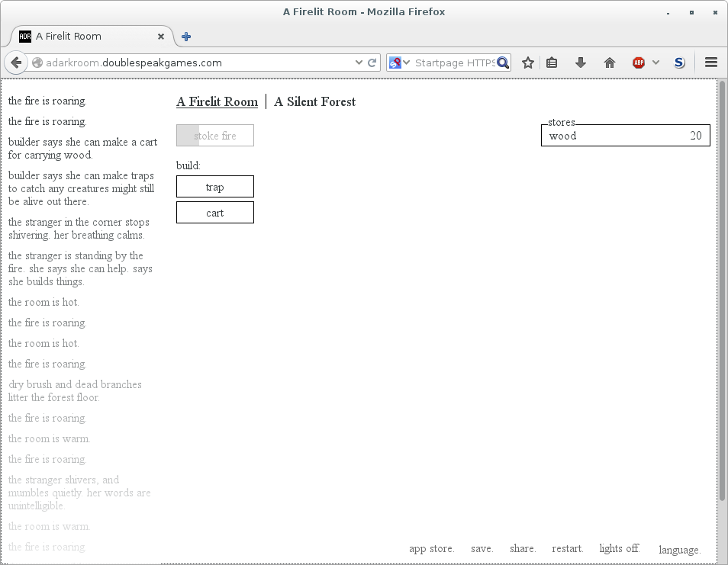
Task: Toggle the lights off option
Action: pyautogui.click(x=619, y=549)
